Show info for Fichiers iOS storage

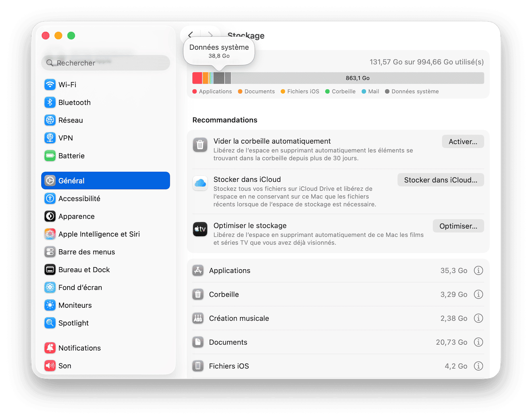pyautogui.click(x=478, y=366)
